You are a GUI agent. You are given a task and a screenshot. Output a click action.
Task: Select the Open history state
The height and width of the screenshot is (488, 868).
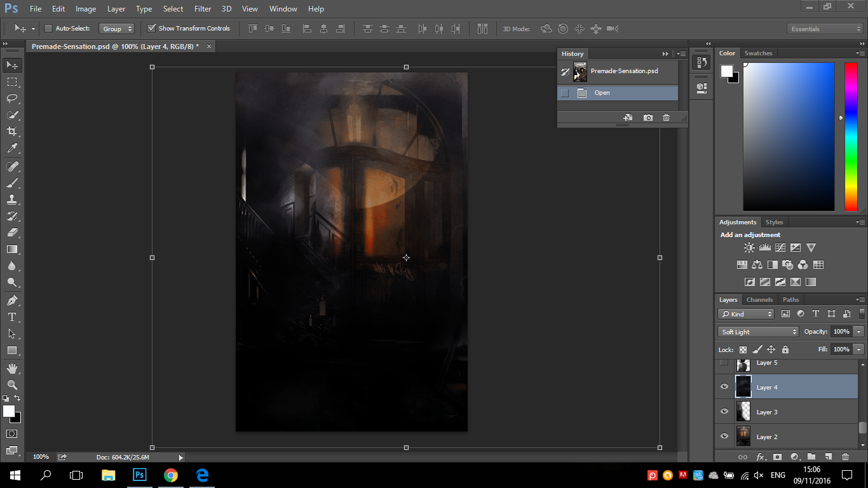click(x=618, y=93)
